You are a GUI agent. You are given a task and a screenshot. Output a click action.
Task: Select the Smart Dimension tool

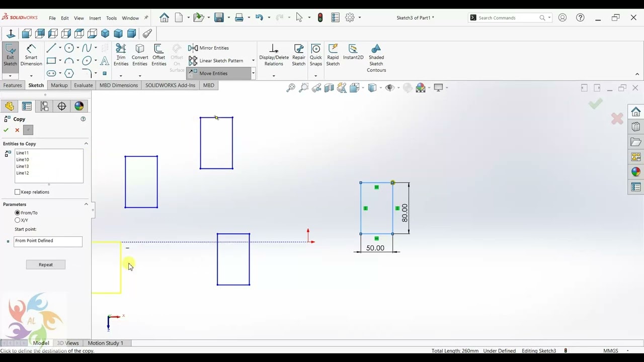tap(31, 55)
